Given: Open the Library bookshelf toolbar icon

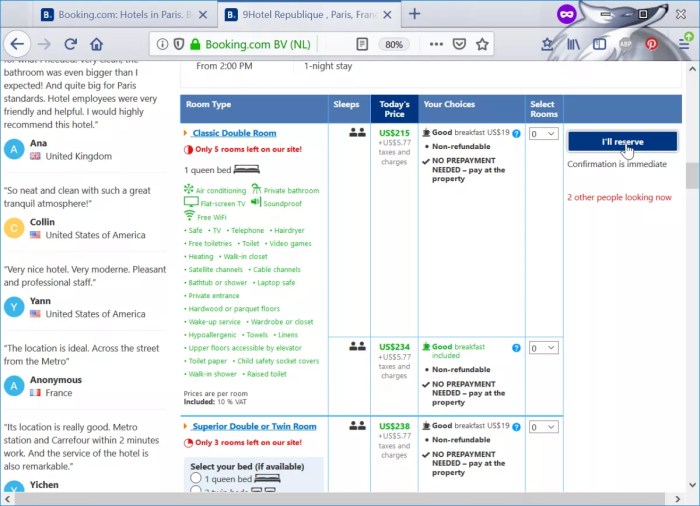Looking at the screenshot, I should (574, 44).
